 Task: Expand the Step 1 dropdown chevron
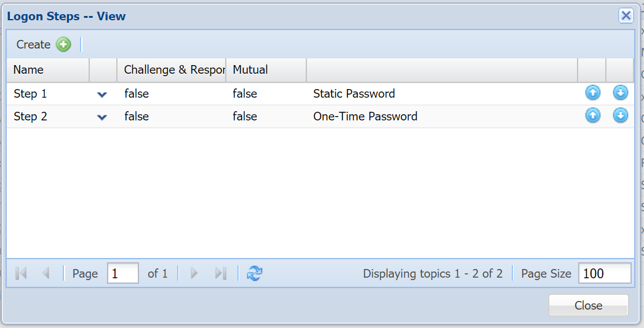coord(102,95)
